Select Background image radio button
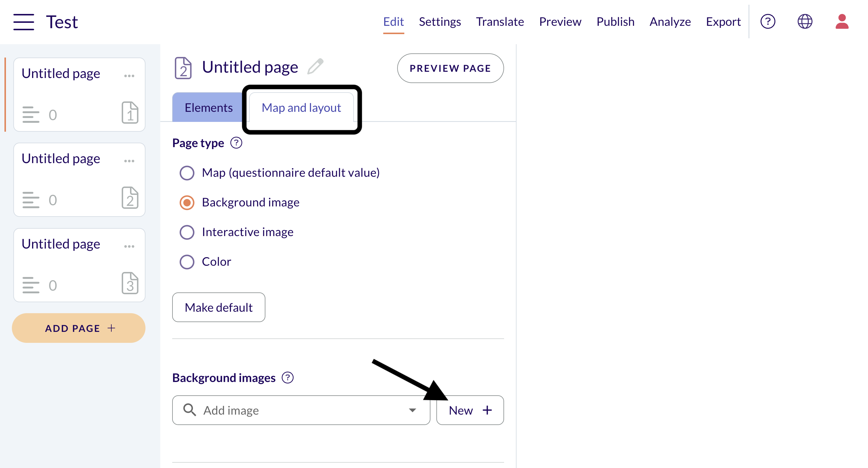 pyautogui.click(x=187, y=202)
